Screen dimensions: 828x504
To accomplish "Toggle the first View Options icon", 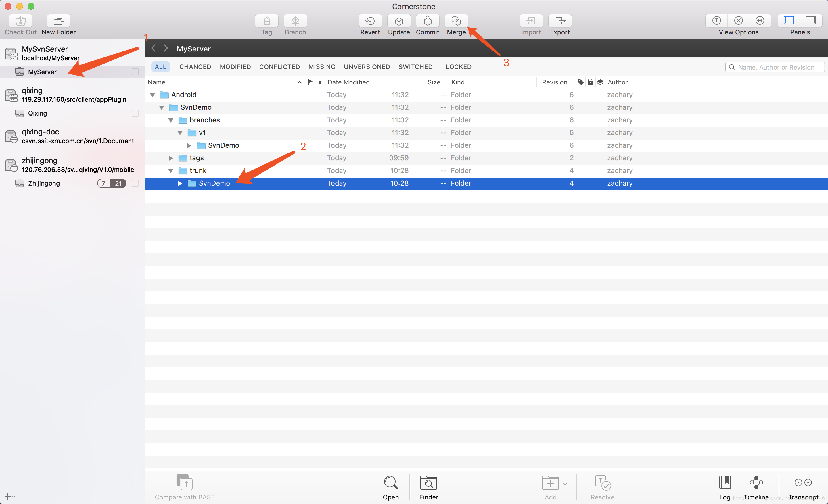I will tap(716, 21).
